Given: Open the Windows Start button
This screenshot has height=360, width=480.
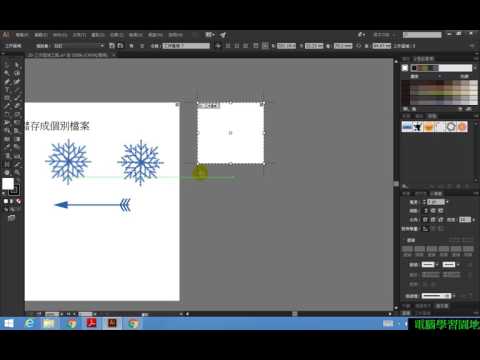Looking at the screenshot, I should pyautogui.click(x=9, y=323).
